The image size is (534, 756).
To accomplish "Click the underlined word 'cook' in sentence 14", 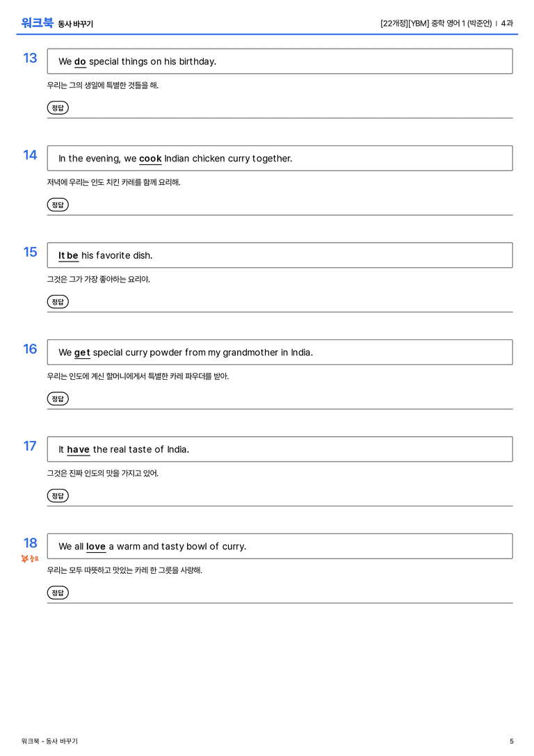I will click(x=150, y=159).
